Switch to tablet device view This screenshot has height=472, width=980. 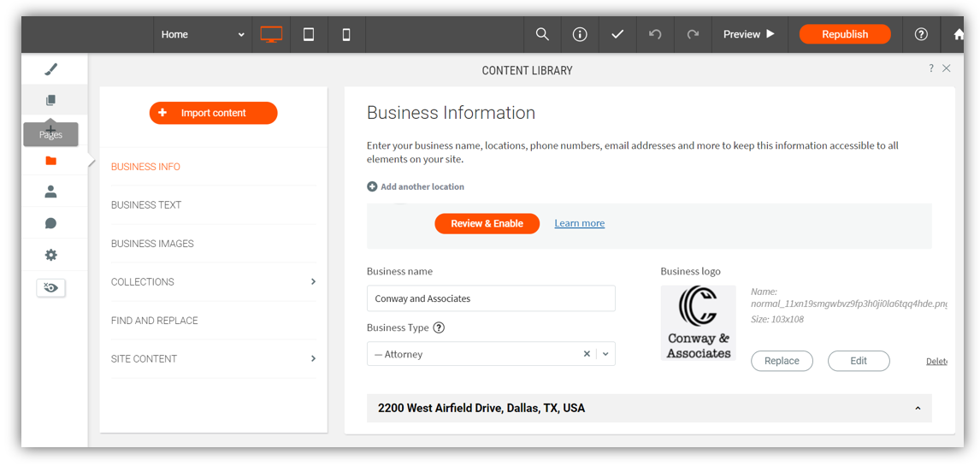pyautogui.click(x=309, y=34)
